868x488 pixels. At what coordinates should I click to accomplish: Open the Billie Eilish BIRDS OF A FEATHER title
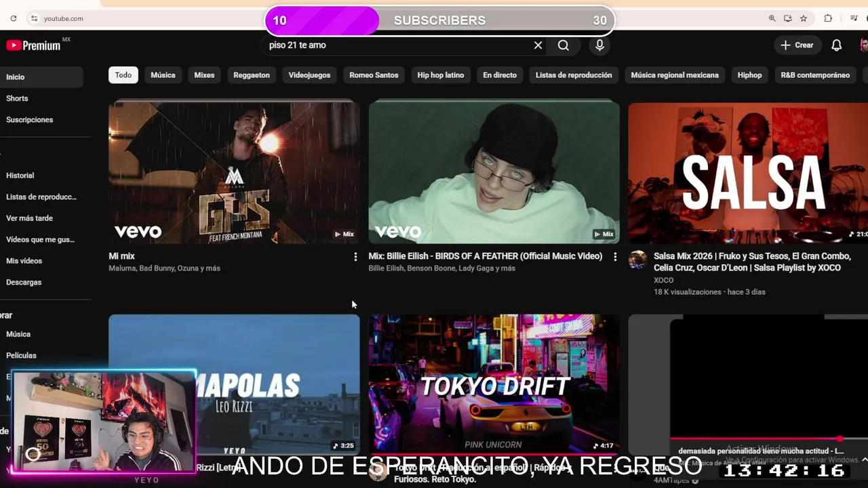point(486,256)
